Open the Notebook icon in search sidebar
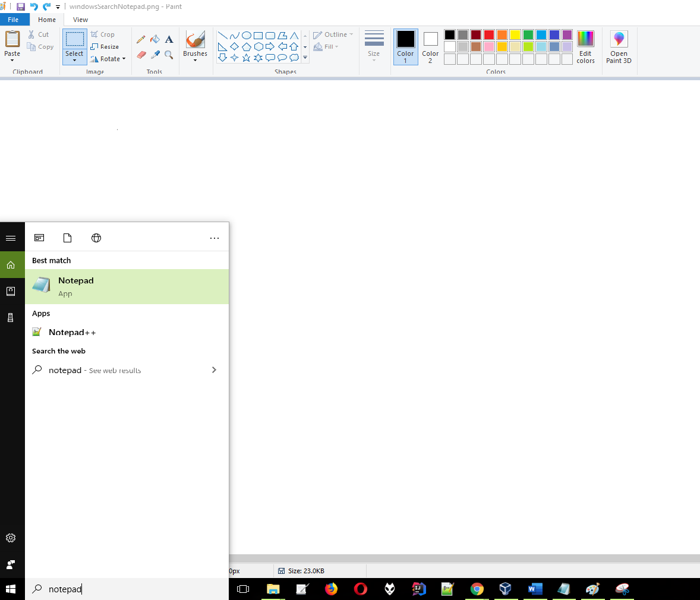The image size is (700, 600). [x=11, y=292]
